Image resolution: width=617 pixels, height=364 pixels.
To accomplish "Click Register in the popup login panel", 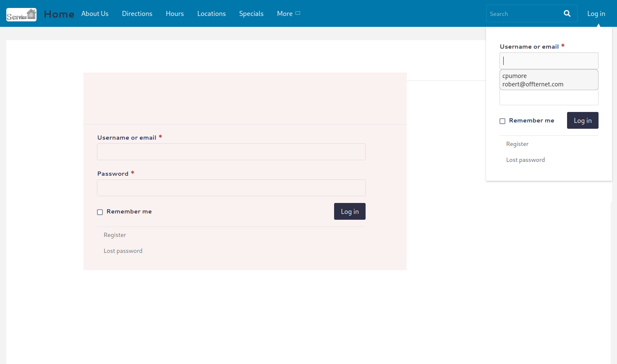I will point(517,144).
